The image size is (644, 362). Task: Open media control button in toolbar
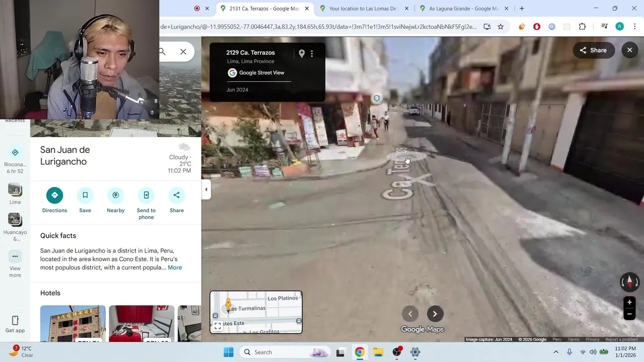pos(605,27)
